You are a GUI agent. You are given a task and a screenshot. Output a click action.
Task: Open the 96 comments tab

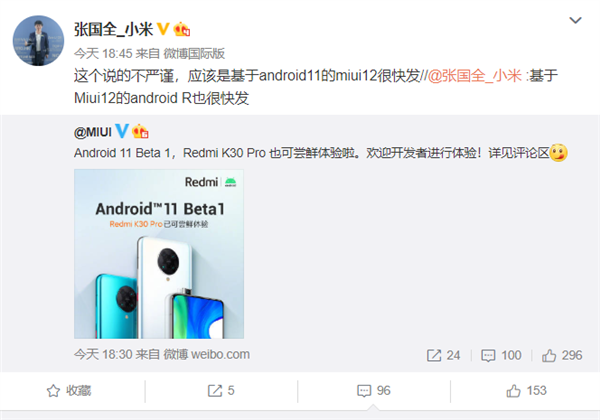373,391
